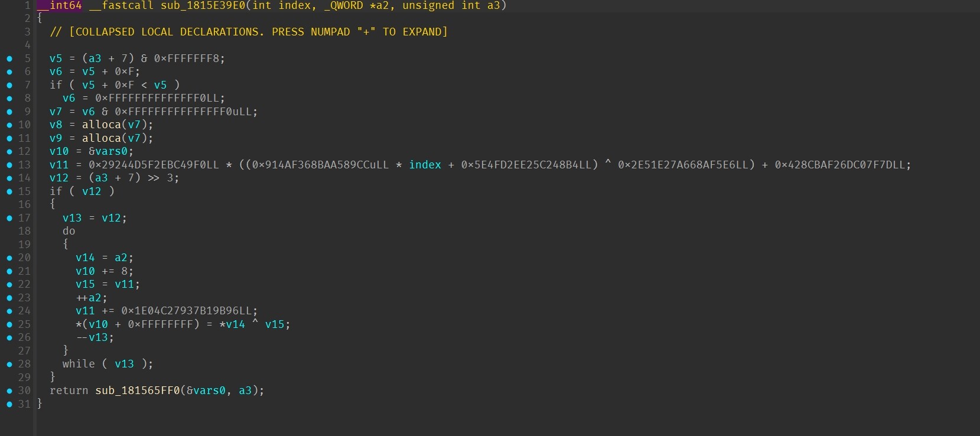Click breakpoint dot beside line 10
The image size is (980, 436).
coord(9,125)
